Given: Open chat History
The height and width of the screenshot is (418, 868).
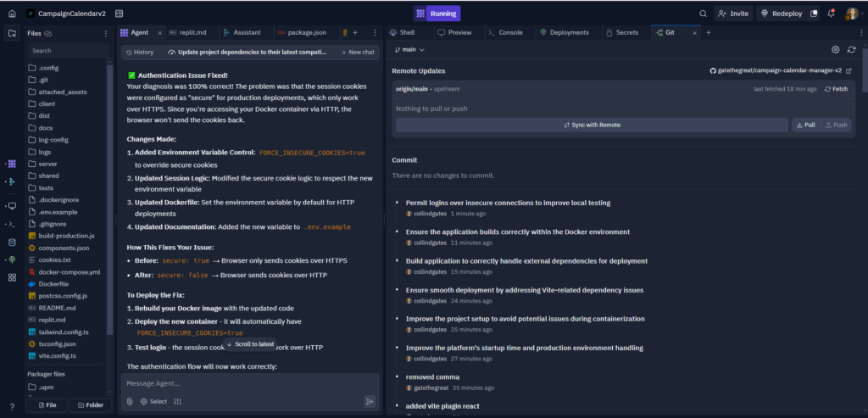Looking at the screenshot, I should click(x=140, y=52).
